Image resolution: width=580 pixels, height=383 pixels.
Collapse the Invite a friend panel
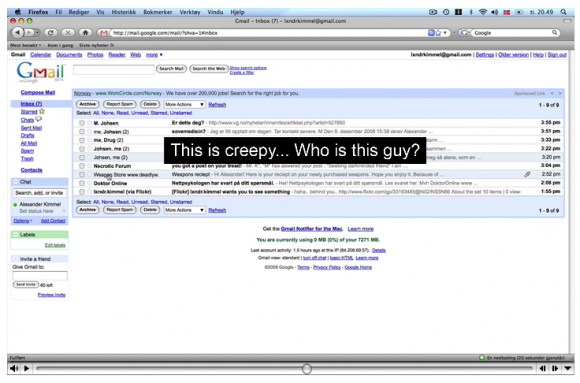pyautogui.click(x=16, y=259)
